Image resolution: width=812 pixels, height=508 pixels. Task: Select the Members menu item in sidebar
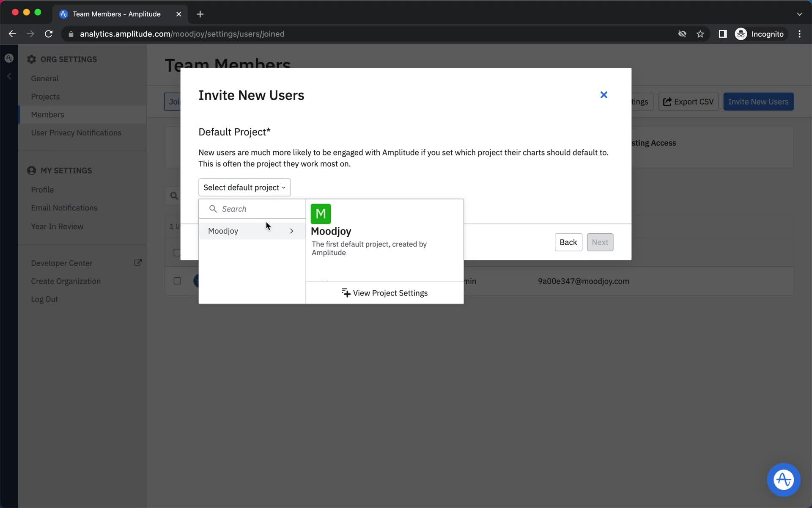tap(47, 115)
